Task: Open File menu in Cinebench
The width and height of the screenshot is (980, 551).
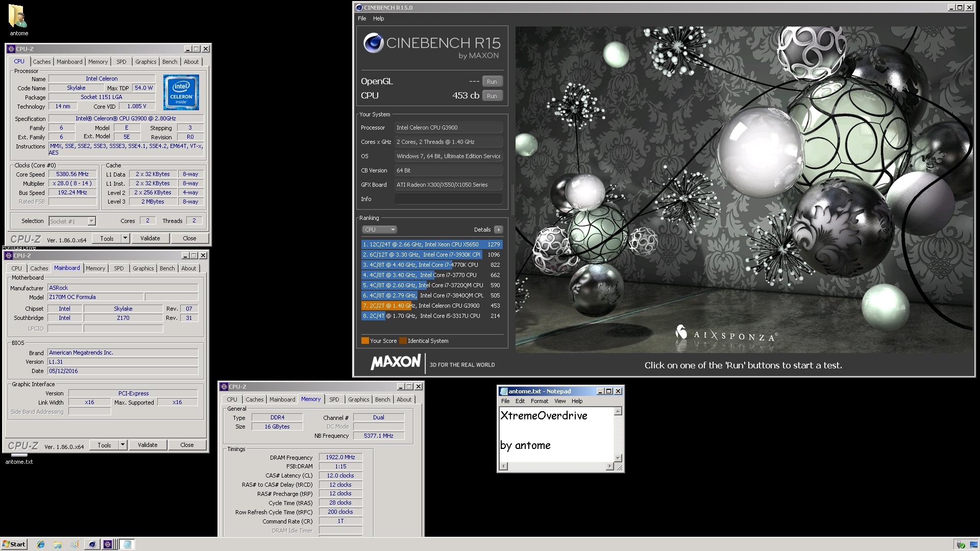Action: tap(362, 18)
